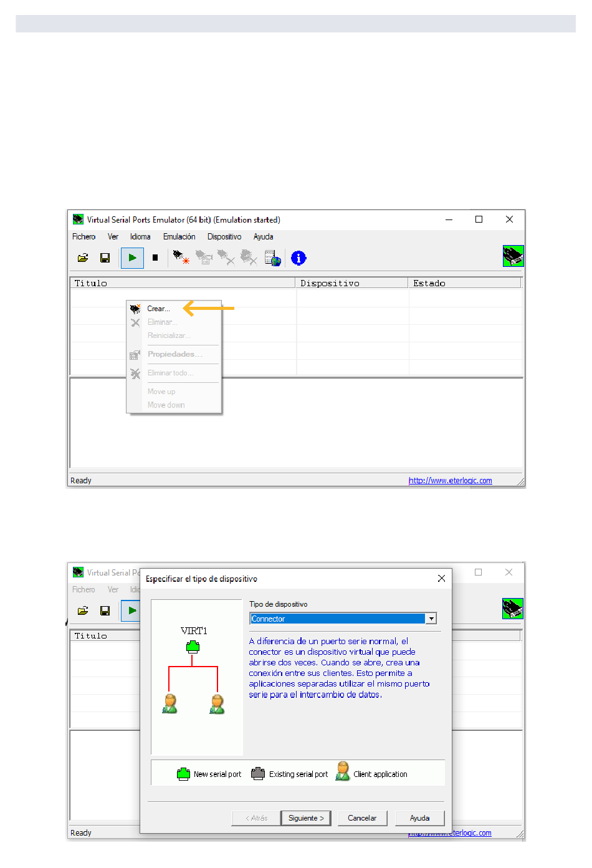Click the green VIRT1 serial port icon in the diagram
The image size is (592, 868).
tap(193, 647)
